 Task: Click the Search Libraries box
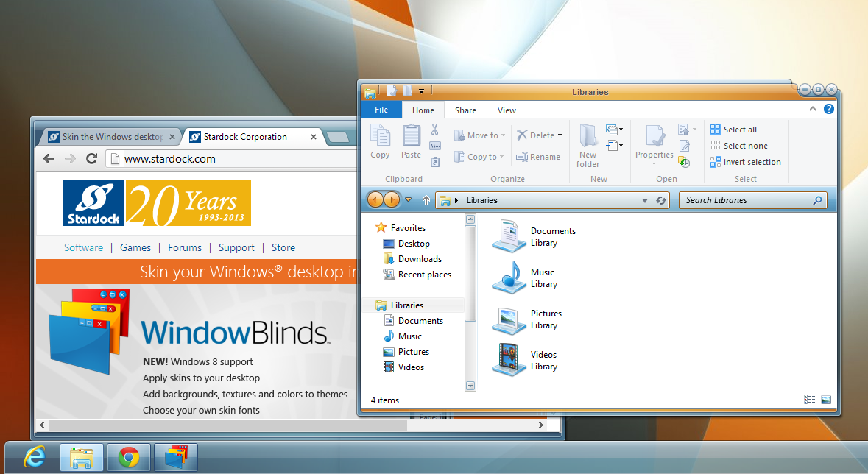(753, 200)
